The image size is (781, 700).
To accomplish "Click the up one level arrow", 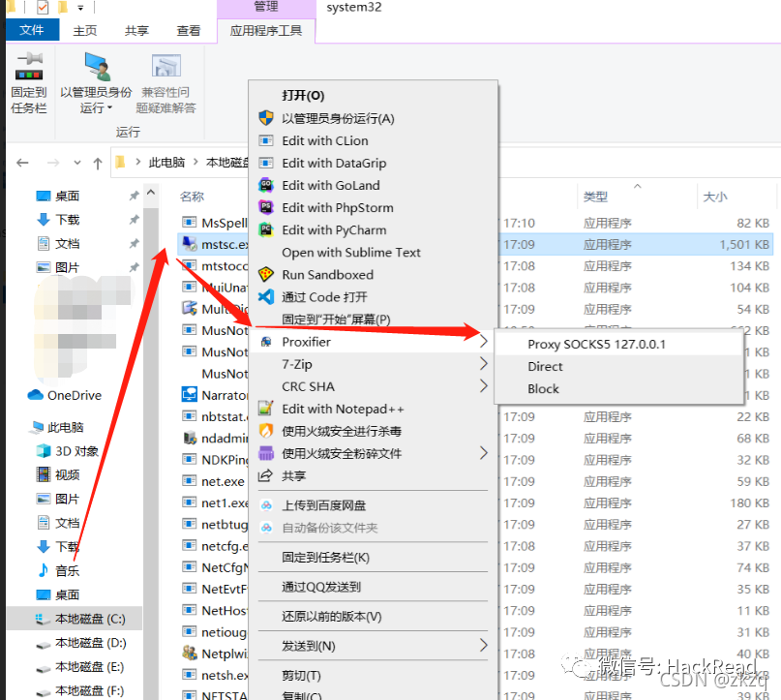I will 98,163.
